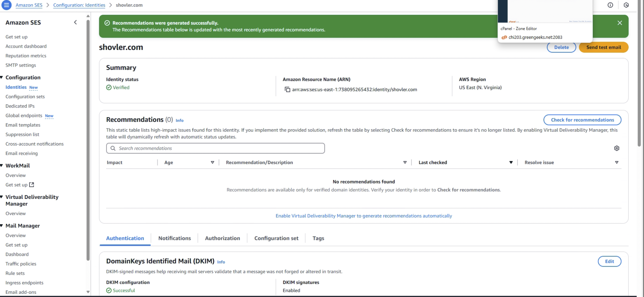Open the Tags tab
Viewport: 644px width, 297px height.
click(318, 238)
